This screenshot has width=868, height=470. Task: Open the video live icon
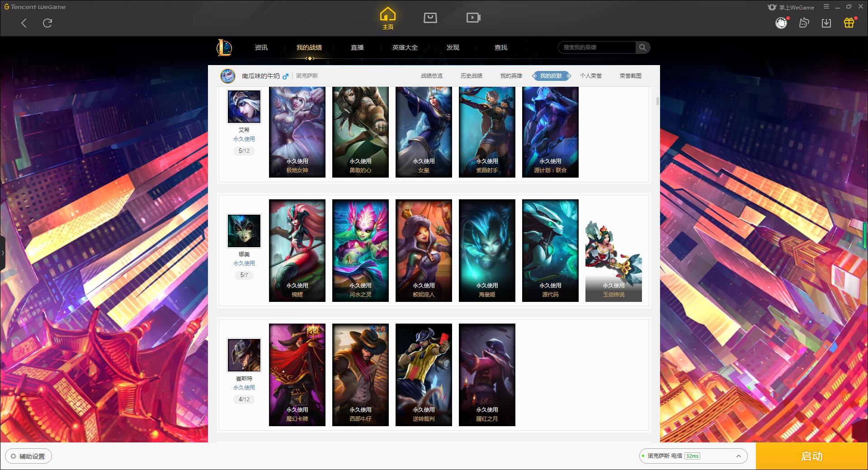(x=473, y=18)
